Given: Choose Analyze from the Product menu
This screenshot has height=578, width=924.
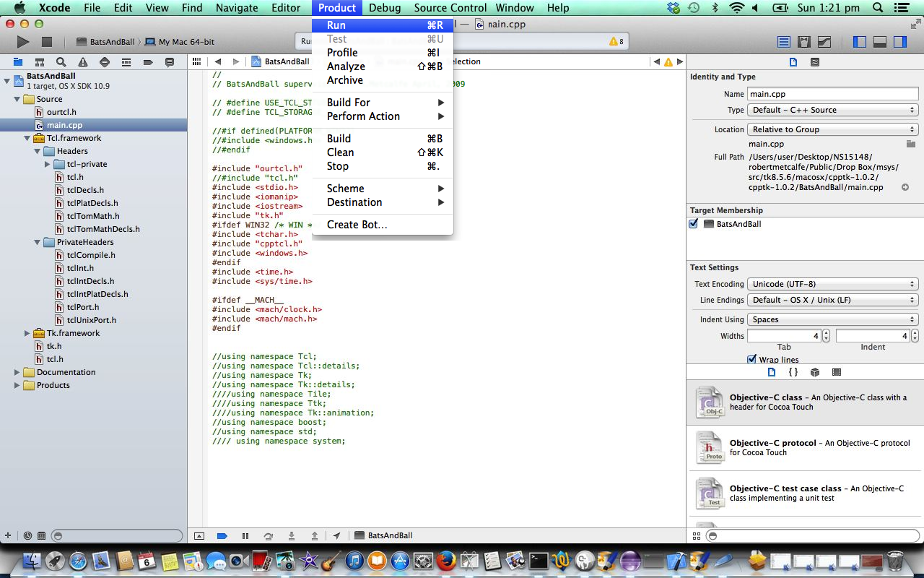Looking at the screenshot, I should [x=383, y=66].
